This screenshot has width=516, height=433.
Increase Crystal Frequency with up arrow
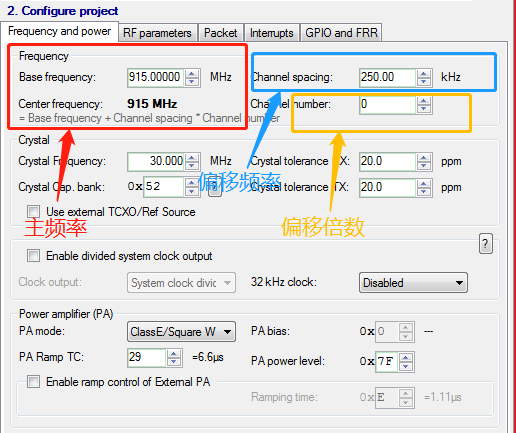tap(192, 158)
